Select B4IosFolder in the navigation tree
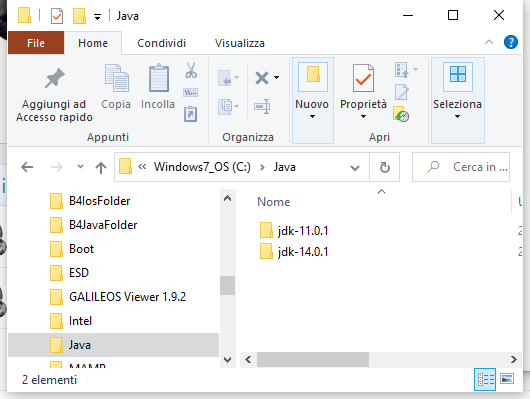 click(x=90, y=201)
